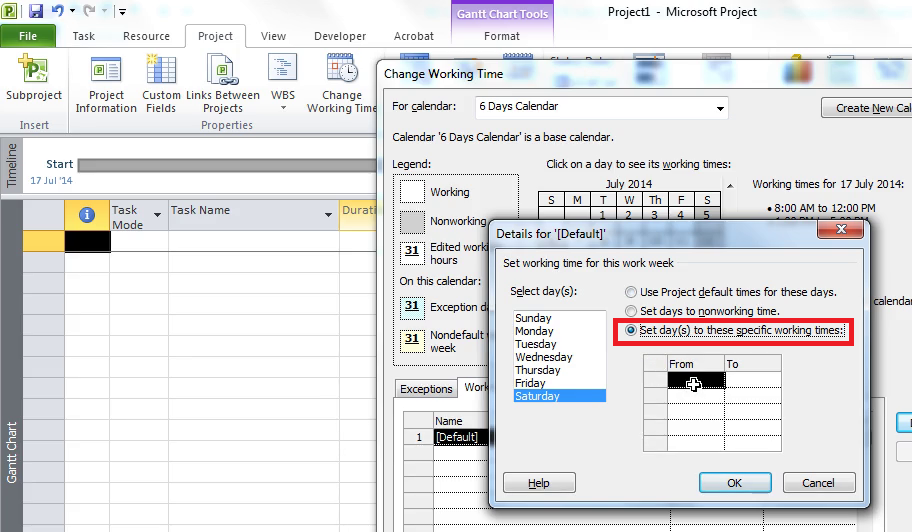
Task: Select 'Set days to nonworking time'
Action: 630,311
